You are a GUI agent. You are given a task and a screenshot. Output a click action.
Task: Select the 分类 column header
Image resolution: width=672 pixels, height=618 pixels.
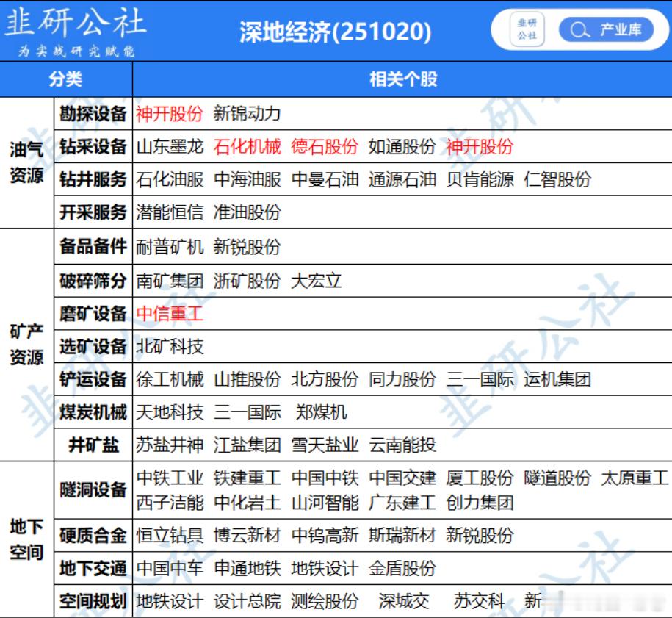[x=65, y=79]
